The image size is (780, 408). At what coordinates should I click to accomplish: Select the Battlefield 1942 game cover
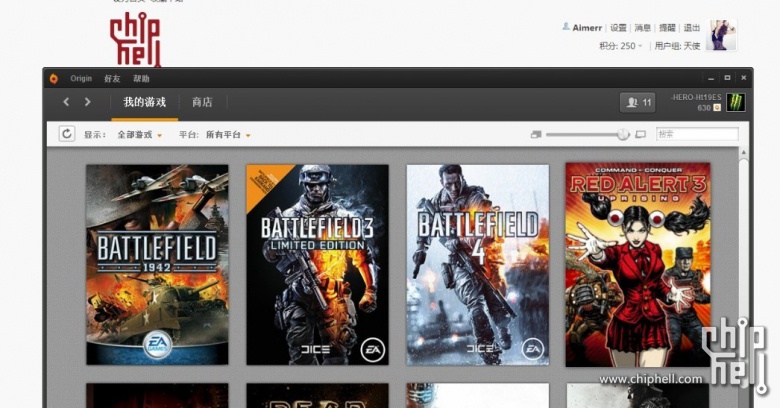[157, 265]
